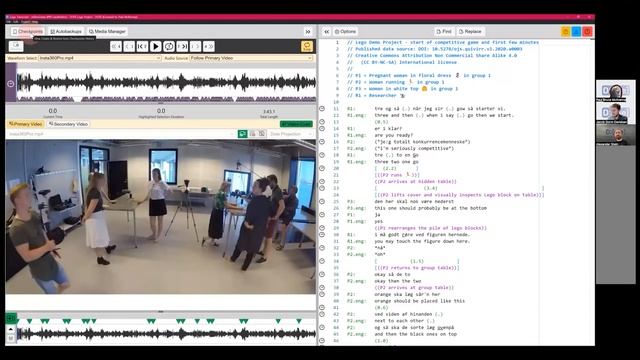Image resolution: width=640 pixels, height=360 pixels.
Task: Click the yellow button in transcript toolbar
Action: (565, 31)
